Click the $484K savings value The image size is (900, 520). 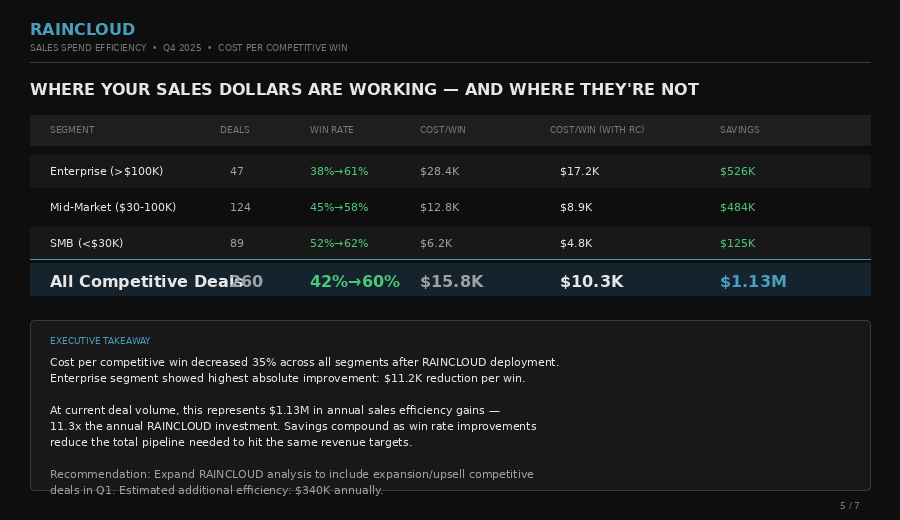tap(738, 207)
